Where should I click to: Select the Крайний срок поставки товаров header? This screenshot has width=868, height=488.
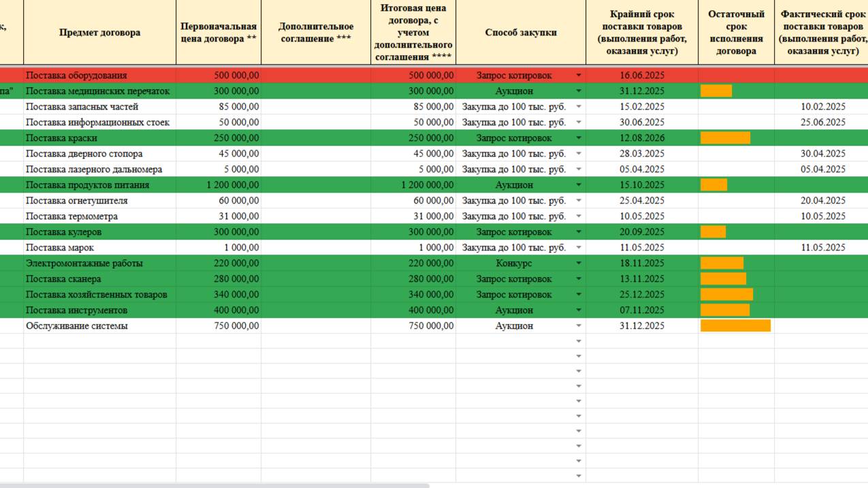point(642,33)
